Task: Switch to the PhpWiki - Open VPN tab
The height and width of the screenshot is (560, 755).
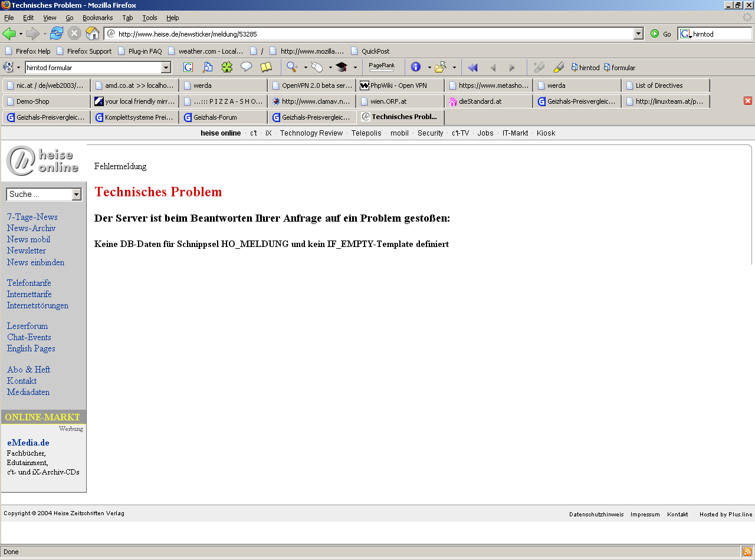Action: [x=400, y=85]
